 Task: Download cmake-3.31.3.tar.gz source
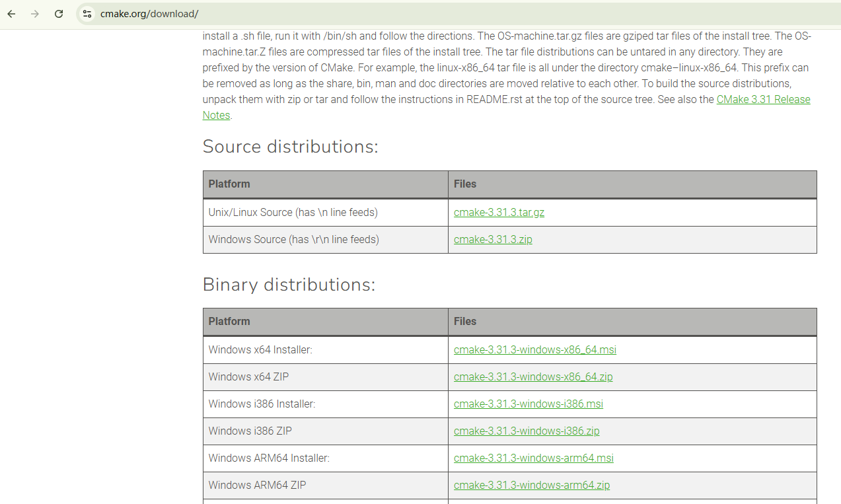[x=499, y=213]
